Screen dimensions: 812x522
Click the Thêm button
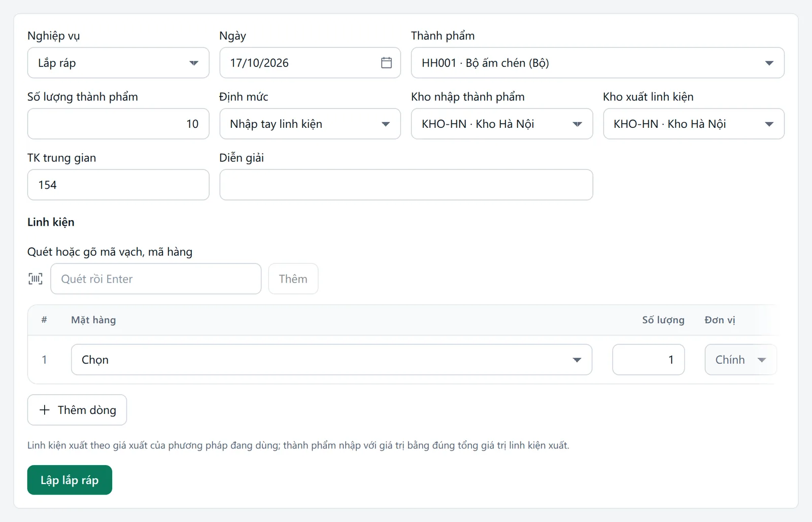[x=293, y=279]
